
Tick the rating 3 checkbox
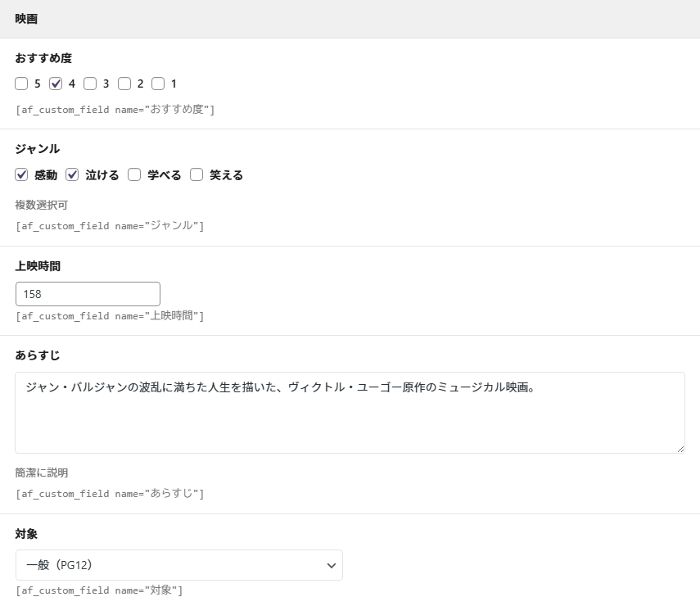click(90, 84)
